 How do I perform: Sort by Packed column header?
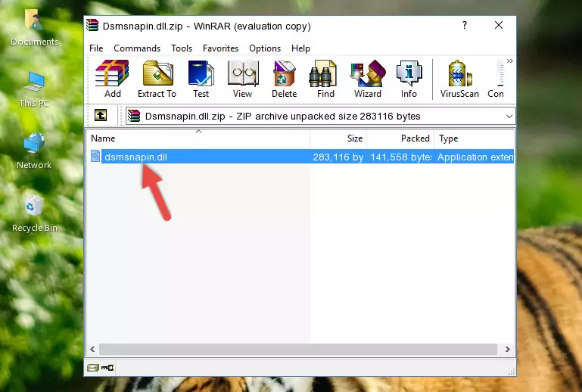point(400,138)
